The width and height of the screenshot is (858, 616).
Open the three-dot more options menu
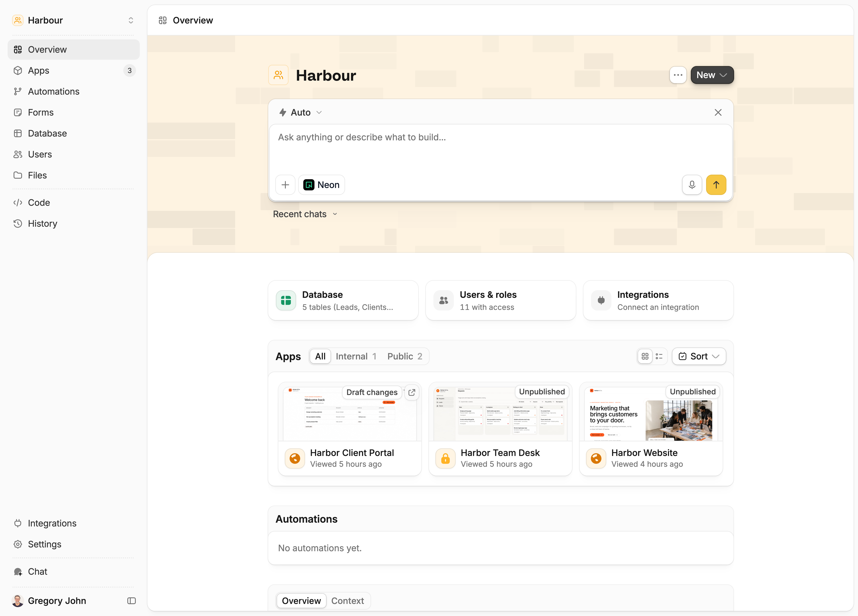click(x=678, y=75)
